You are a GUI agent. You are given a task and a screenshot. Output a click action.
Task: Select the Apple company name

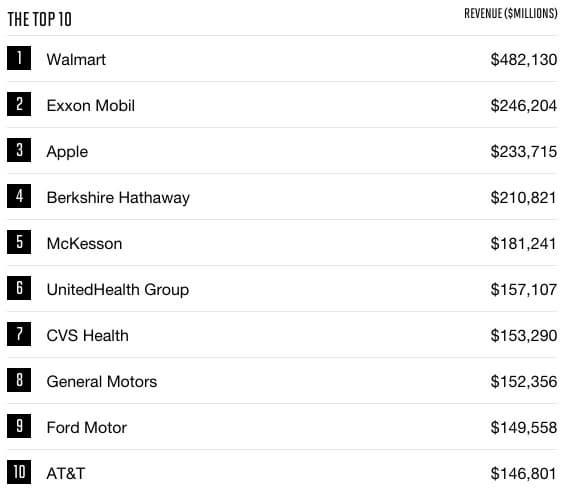(67, 152)
